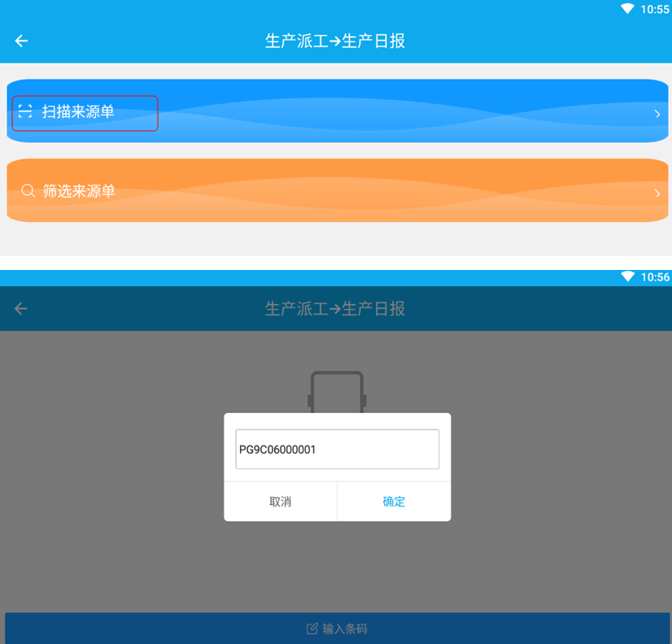The image size is (672, 644).
Task: Tap the pencil edit icon beside 输入条码
Action: 312,629
